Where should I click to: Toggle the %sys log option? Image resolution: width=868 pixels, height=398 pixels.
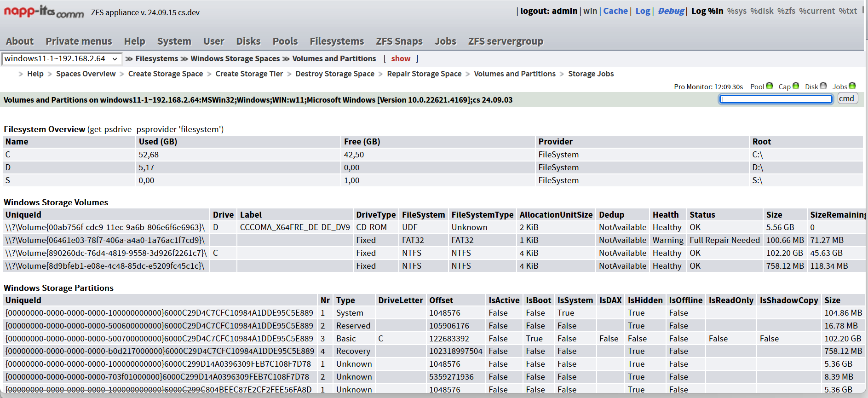pos(736,11)
